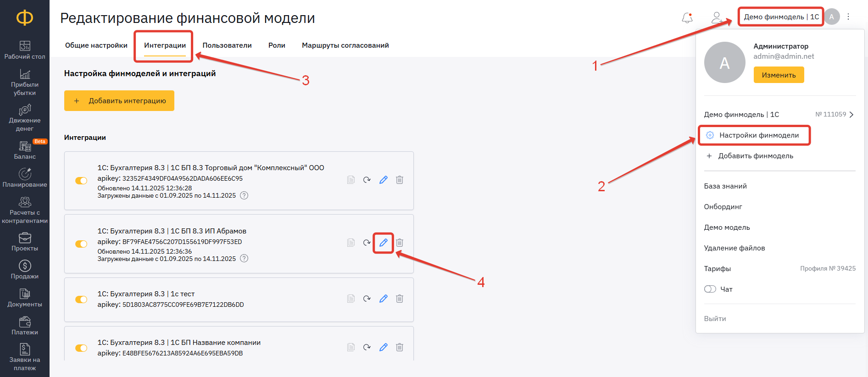
Task: Open the Рабочий стол sidebar section
Action: click(25, 50)
